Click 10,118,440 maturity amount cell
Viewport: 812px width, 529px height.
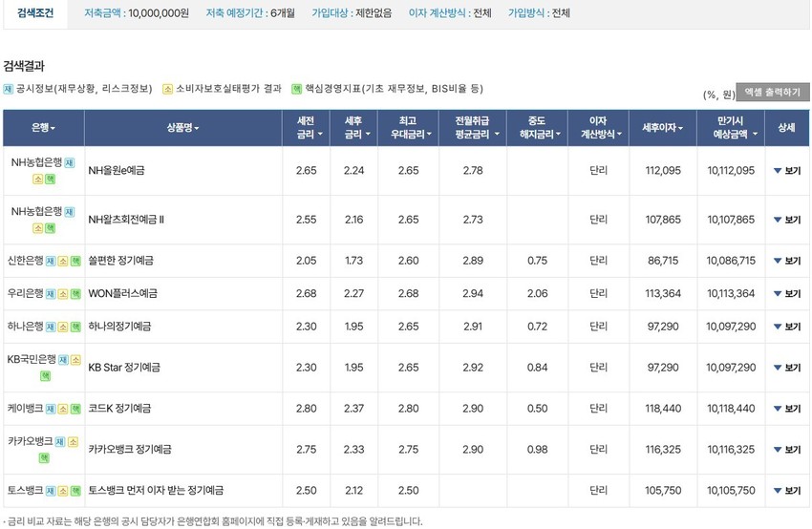point(731,409)
